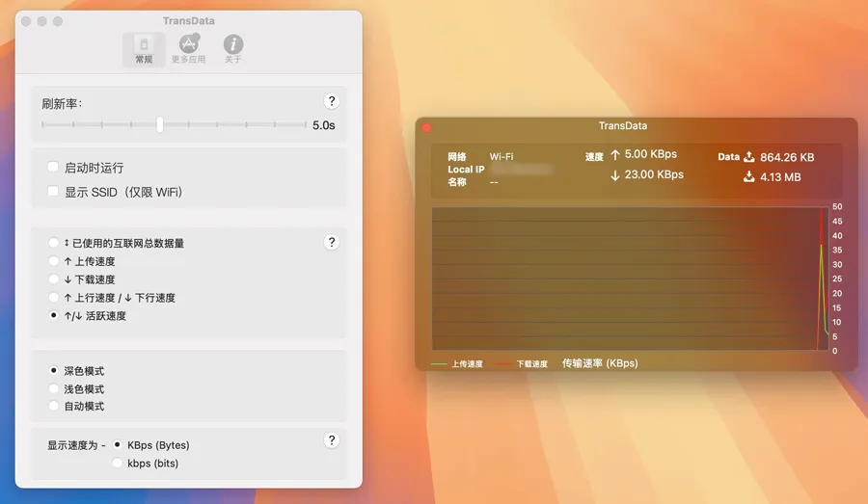The width and height of the screenshot is (868, 504).
Task: Click the help button beside 刷新率
Action: (x=332, y=101)
